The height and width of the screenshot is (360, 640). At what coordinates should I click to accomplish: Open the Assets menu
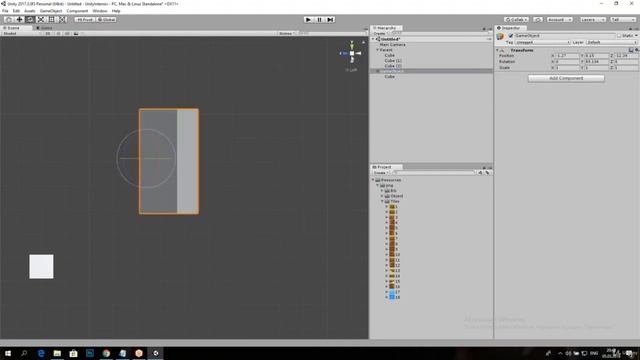(x=30, y=11)
